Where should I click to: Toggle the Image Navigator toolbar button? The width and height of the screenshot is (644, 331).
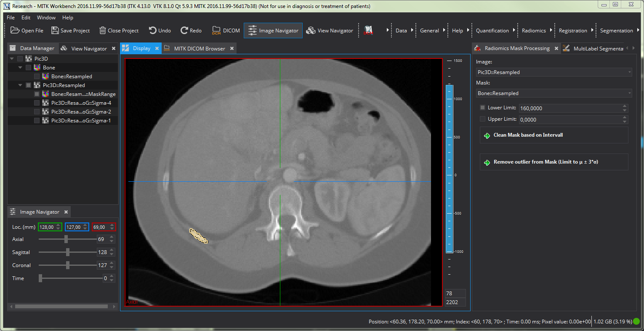click(273, 30)
